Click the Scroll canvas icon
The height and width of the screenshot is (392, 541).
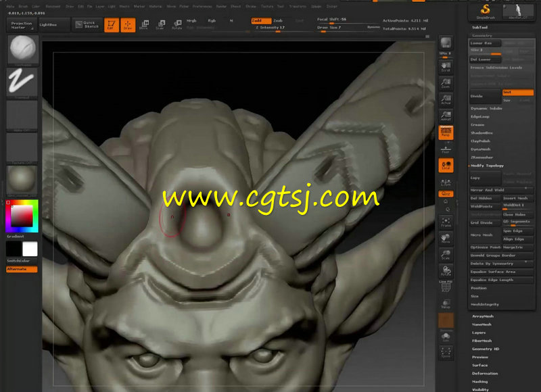click(446, 66)
